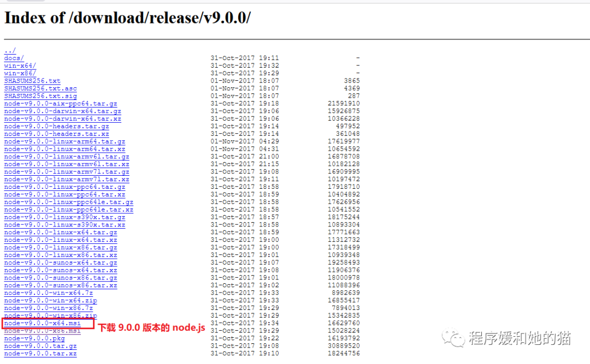Screen dimensions: 590x364
Task: Download node-v9.0.0-linux-arm64.tar.gz
Action: coord(64,141)
